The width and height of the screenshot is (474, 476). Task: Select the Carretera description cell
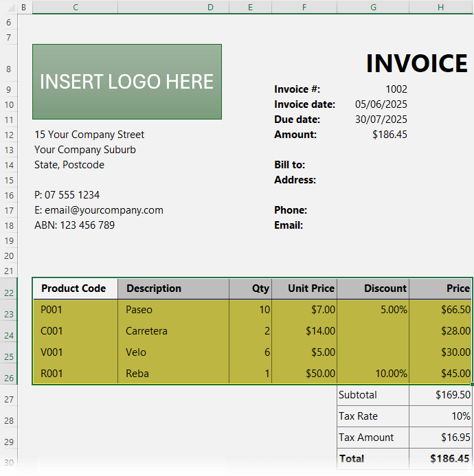173,331
